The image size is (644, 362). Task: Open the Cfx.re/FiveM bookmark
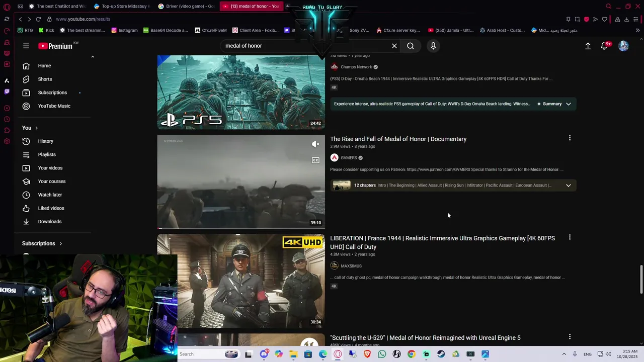(x=210, y=30)
